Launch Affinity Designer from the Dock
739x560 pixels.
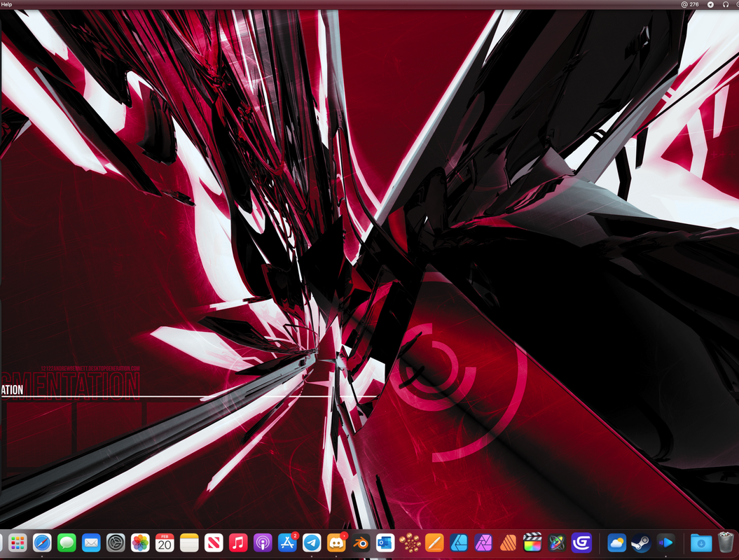pos(459,543)
